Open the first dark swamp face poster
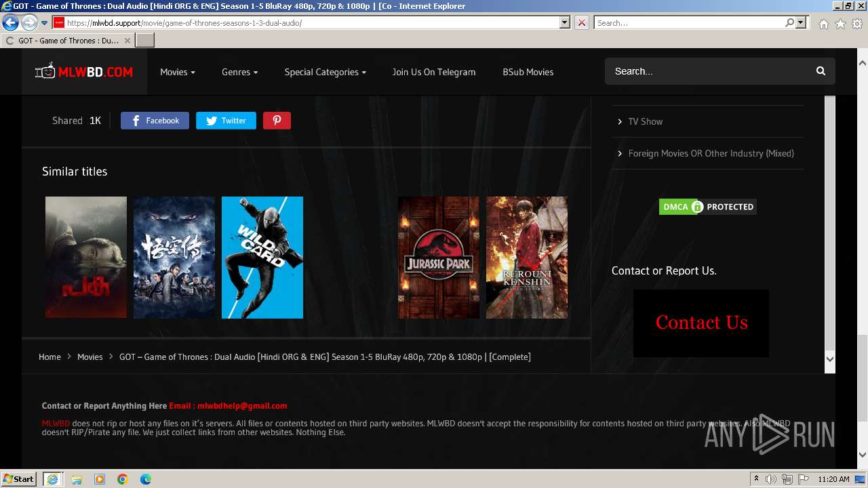 pyautogui.click(x=86, y=258)
